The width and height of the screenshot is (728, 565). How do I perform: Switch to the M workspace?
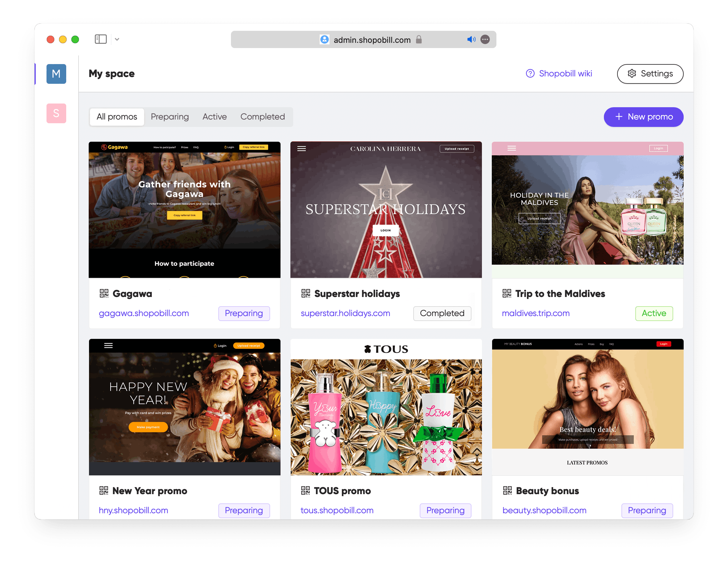56,74
